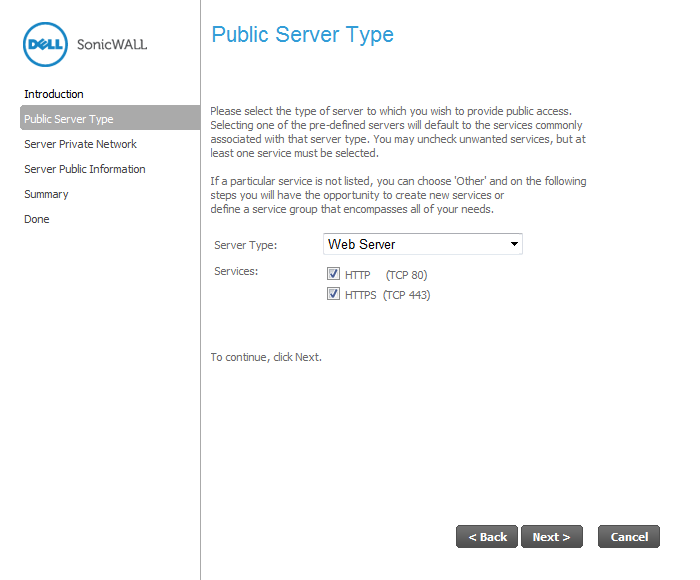This screenshot has height=580, width=700.
Task: Uncheck the HTTPS service checkbox
Action: pos(333,294)
